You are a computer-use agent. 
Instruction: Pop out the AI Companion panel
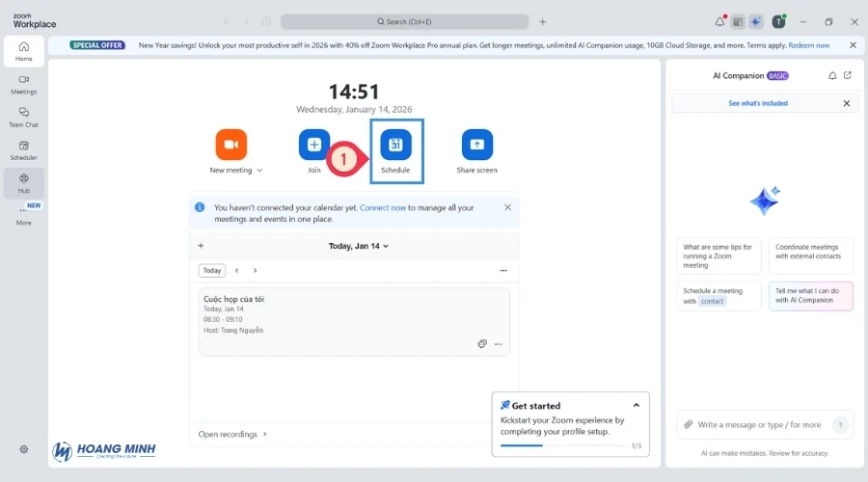click(x=847, y=75)
